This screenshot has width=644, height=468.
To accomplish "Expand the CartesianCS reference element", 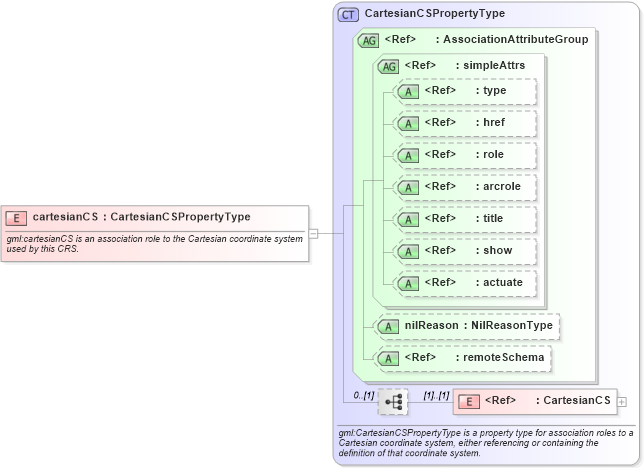I will [x=622, y=402].
